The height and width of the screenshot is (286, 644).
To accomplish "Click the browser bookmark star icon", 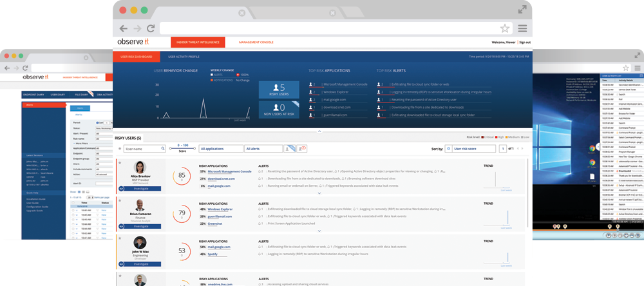I will coord(505,28).
